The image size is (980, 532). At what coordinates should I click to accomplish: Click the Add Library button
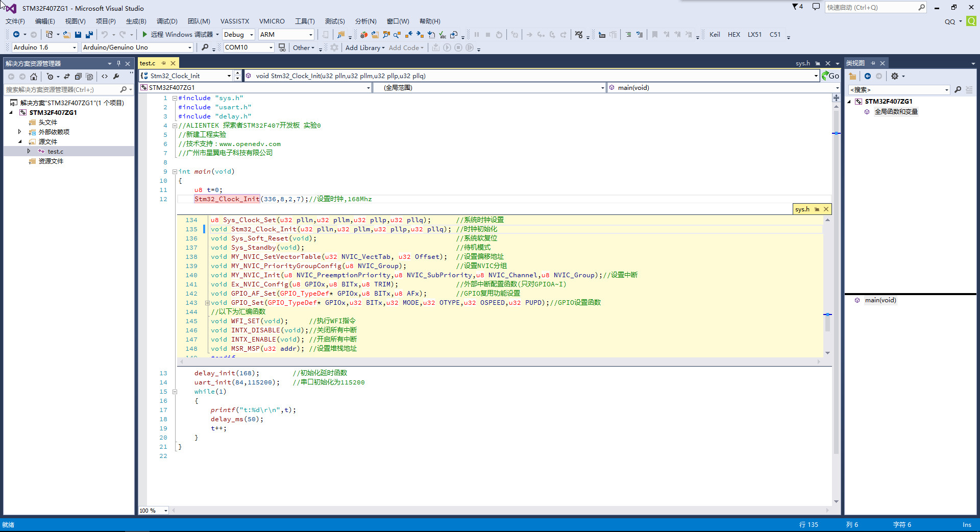coord(365,47)
